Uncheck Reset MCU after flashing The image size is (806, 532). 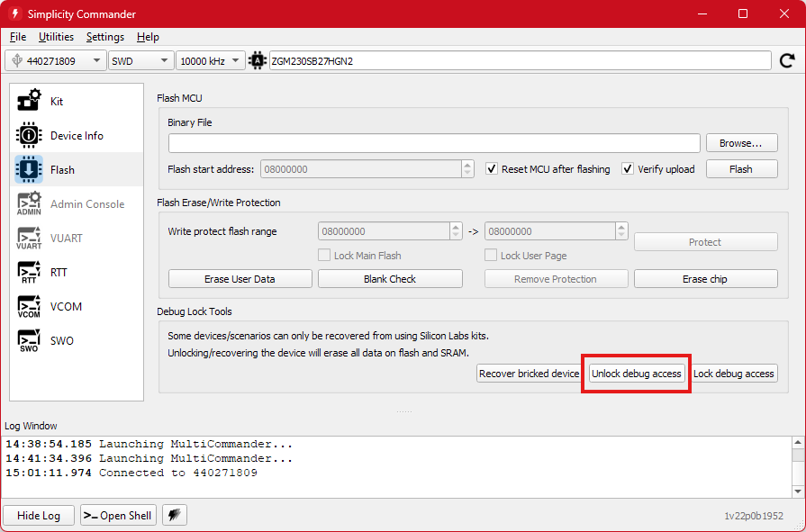click(x=493, y=169)
